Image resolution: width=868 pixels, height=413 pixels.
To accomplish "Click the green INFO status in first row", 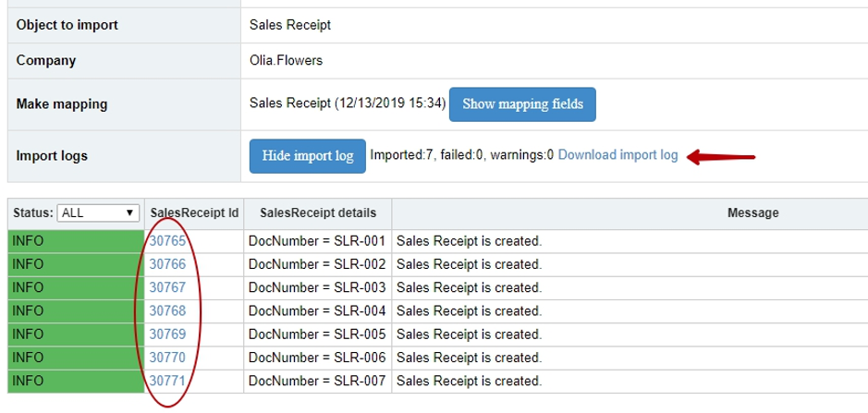I will 76,241.
